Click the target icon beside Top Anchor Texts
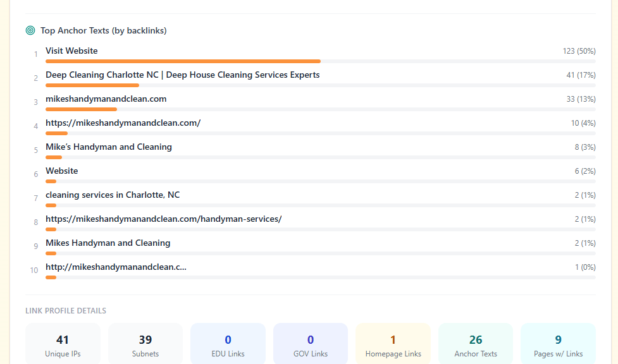This screenshot has width=618, height=364. 30,30
